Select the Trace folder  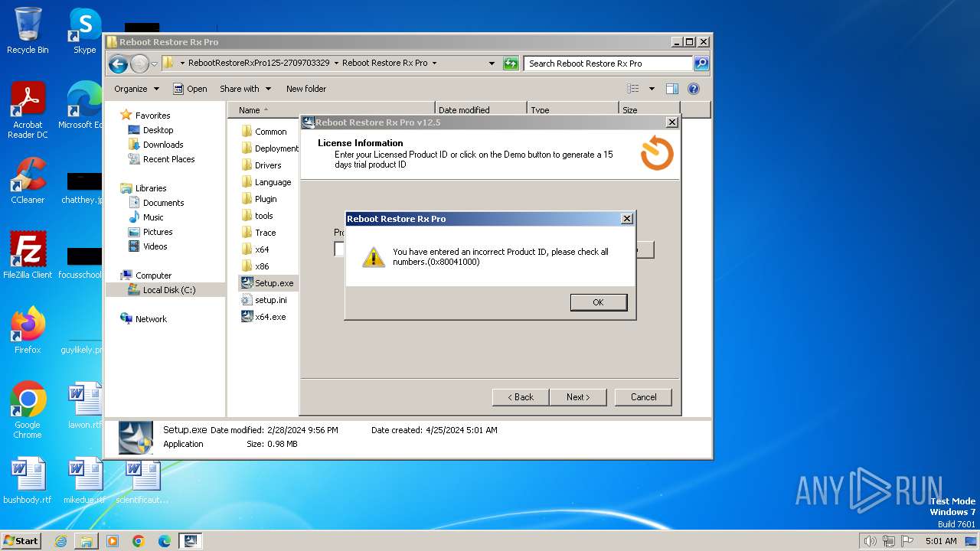(258, 233)
